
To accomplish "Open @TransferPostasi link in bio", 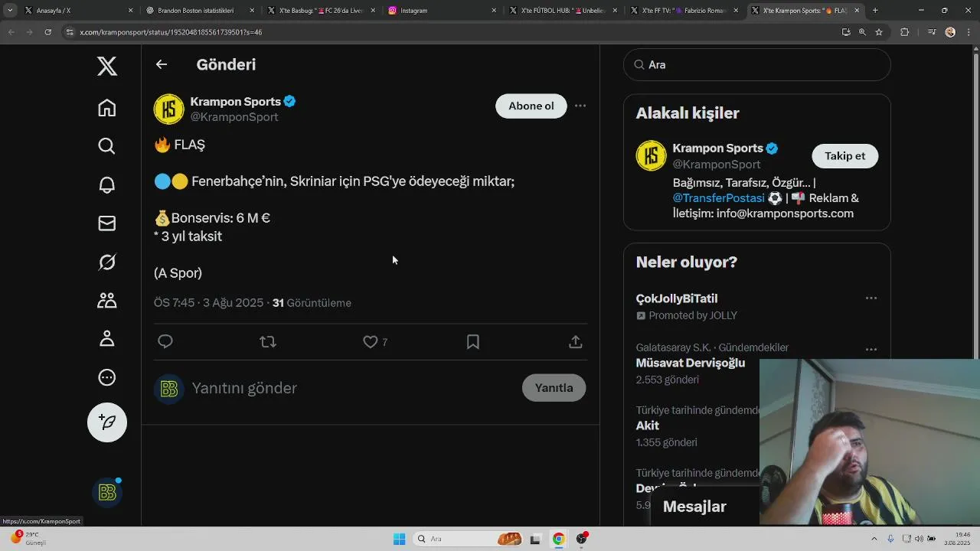I will pyautogui.click(x=719, y=198).
